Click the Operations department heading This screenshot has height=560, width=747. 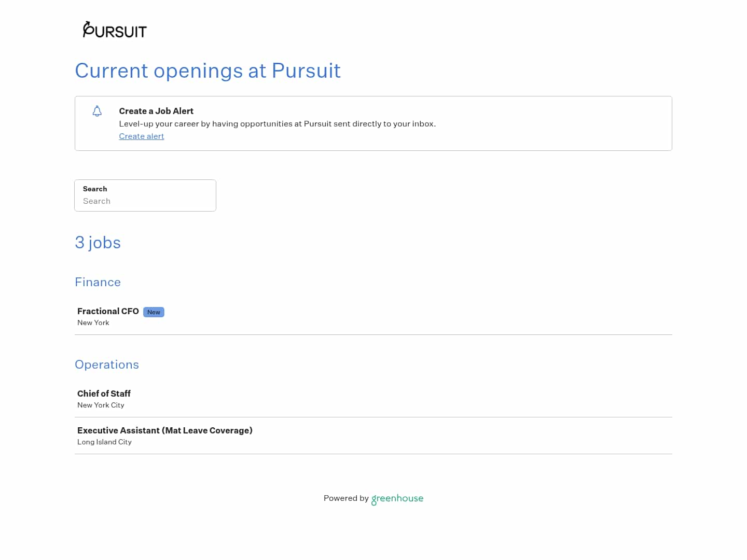click(x=107, y=365)
